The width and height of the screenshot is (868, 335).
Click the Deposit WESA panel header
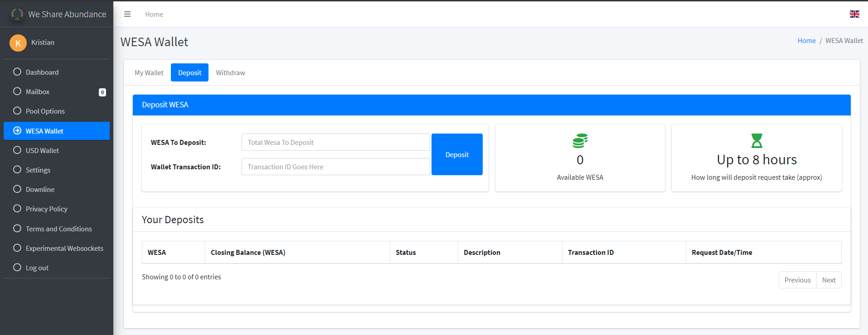point(491,105)
